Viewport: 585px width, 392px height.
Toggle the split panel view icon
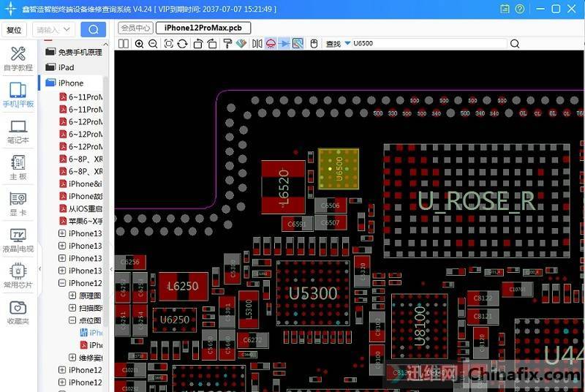[124, 44]
